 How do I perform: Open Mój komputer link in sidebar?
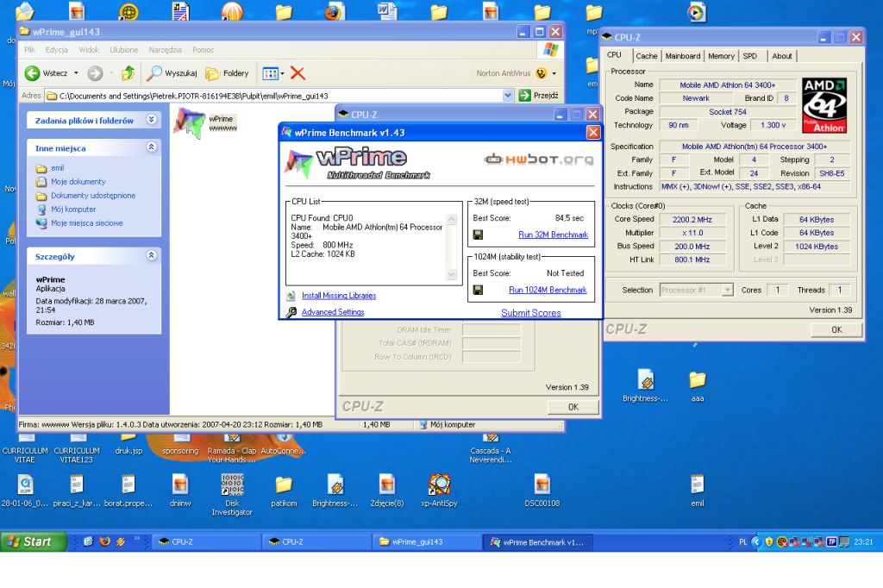tap(73, 210)
